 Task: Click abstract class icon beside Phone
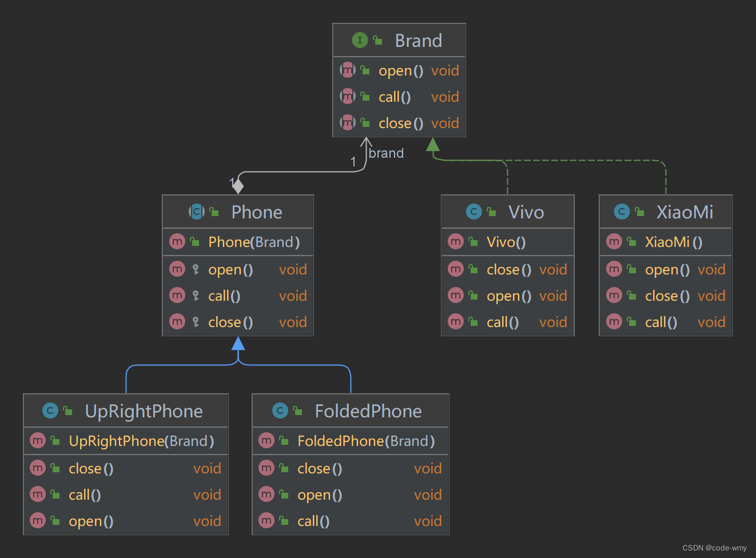196,212
